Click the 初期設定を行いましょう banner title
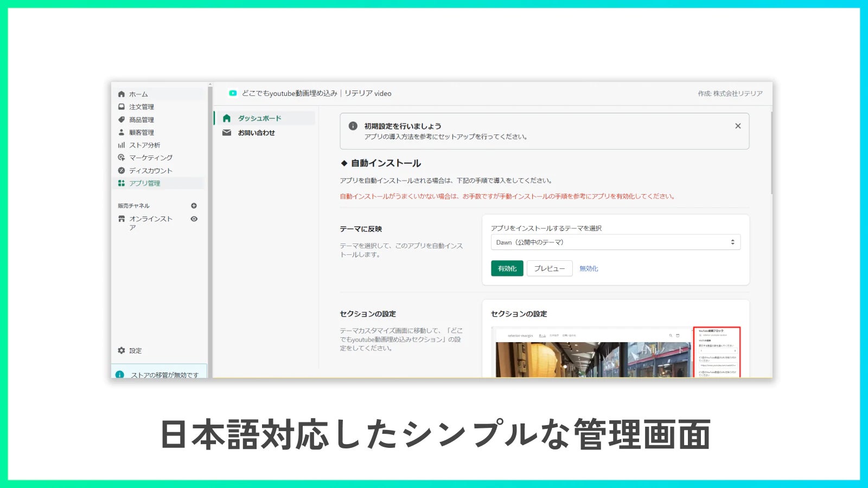The image size is (868, 488). click(403, 126)
